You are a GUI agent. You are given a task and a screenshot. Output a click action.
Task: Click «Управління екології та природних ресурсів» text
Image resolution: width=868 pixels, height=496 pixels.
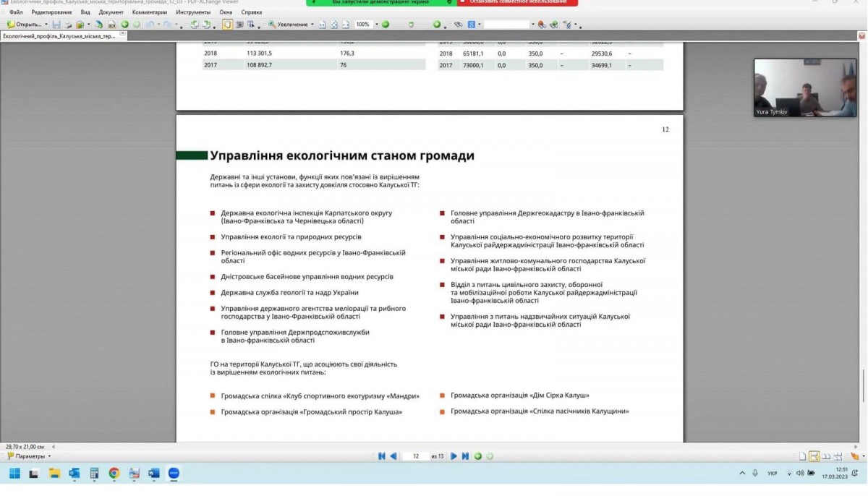point(291,237)
